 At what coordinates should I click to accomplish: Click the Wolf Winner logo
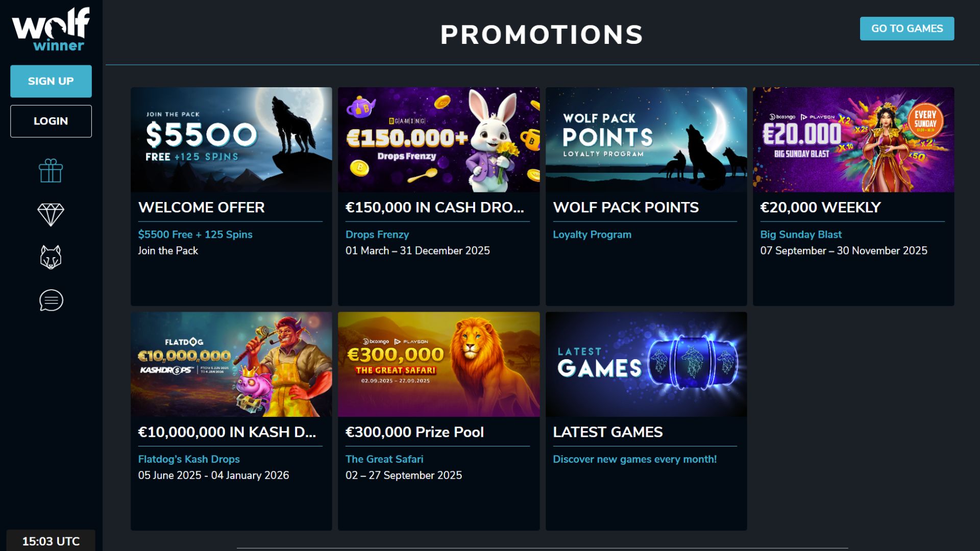pyautogui.click(x=51, y=30)
